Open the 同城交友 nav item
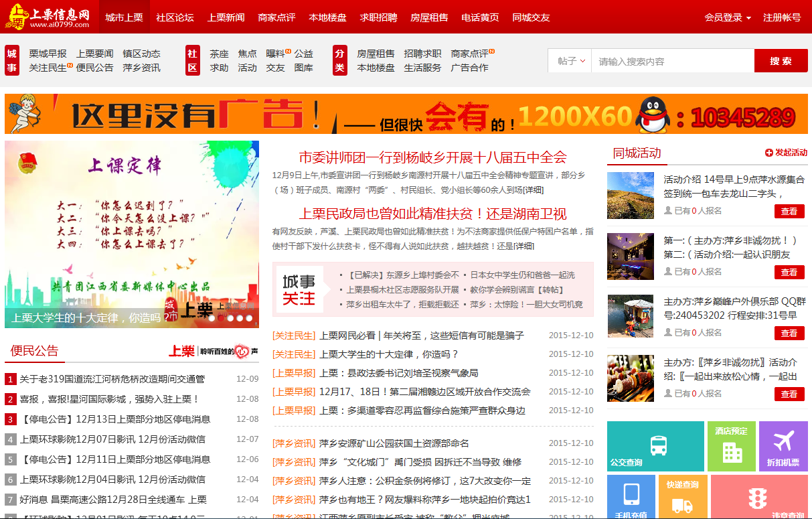Viewport: 812px width, 519px height. coord(532,17)
